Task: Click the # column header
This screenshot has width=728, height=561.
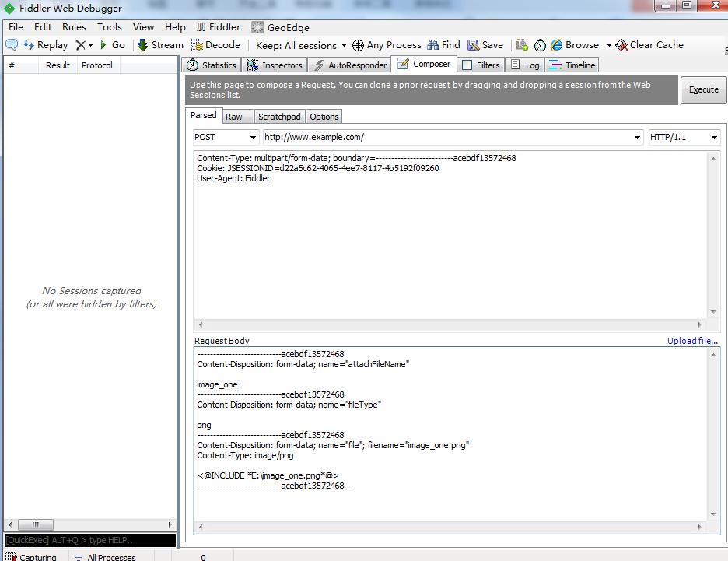Action: pos(21,65)
